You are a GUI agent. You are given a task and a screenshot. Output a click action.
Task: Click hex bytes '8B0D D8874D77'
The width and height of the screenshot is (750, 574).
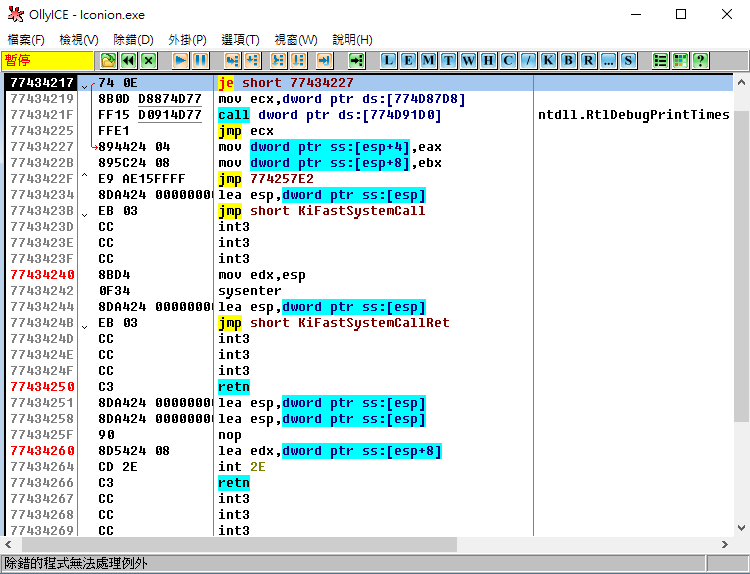tap(150, 99)
